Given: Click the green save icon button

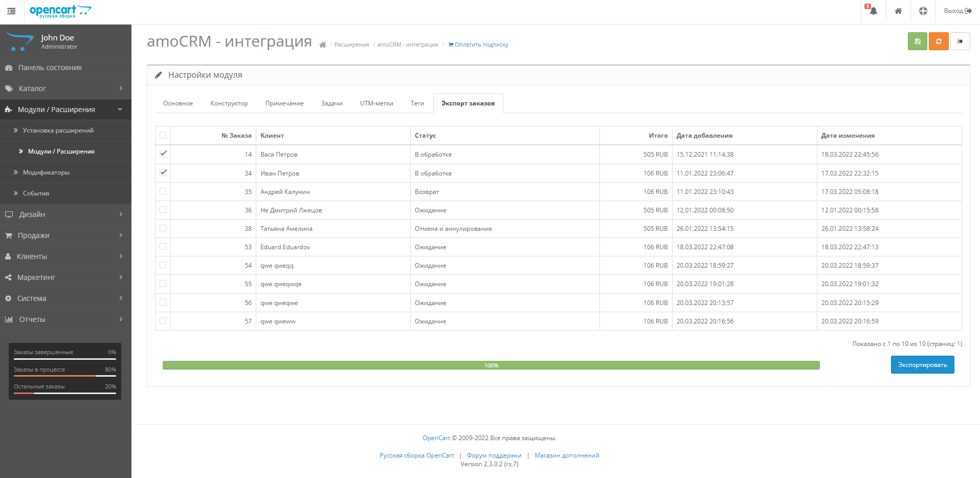Looking at the screenshot, I should (x=917, y=41).
